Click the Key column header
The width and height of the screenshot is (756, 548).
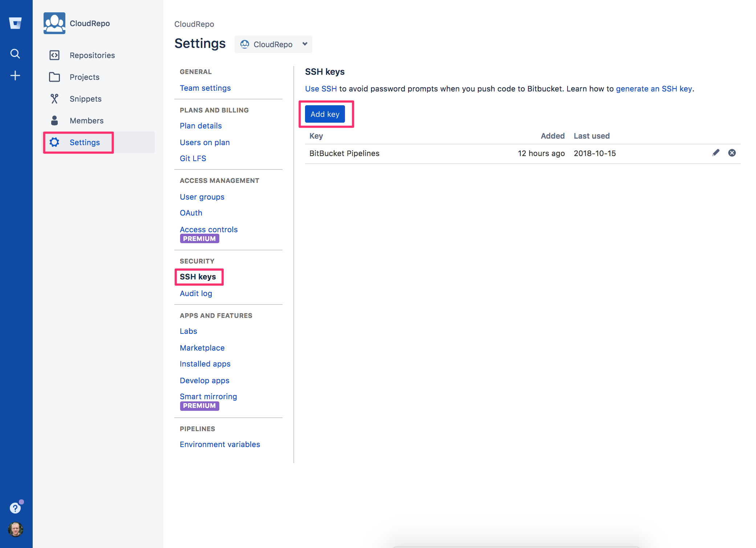316,136
